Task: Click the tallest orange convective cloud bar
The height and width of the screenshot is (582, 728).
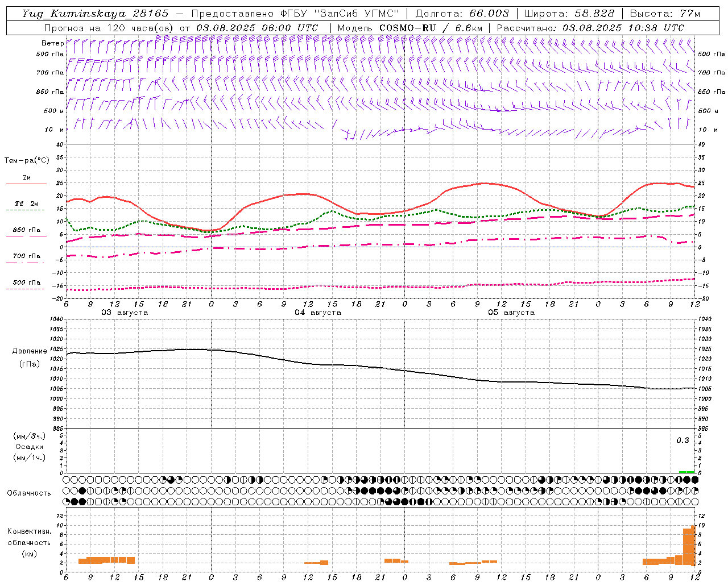Action: [x=693, y=545]
